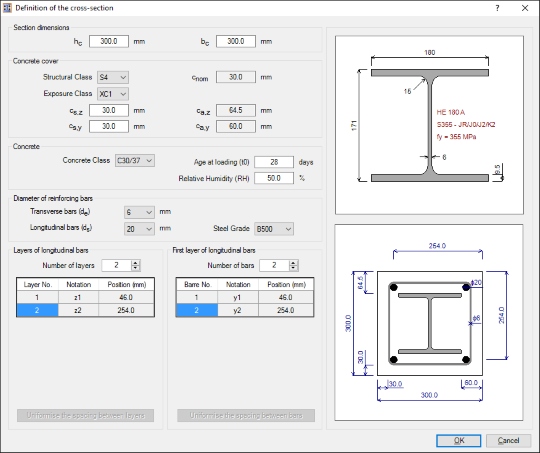This screenshot has width=540, height=453.
Task: Click the 180 flange width dimension
Action: 429,52
